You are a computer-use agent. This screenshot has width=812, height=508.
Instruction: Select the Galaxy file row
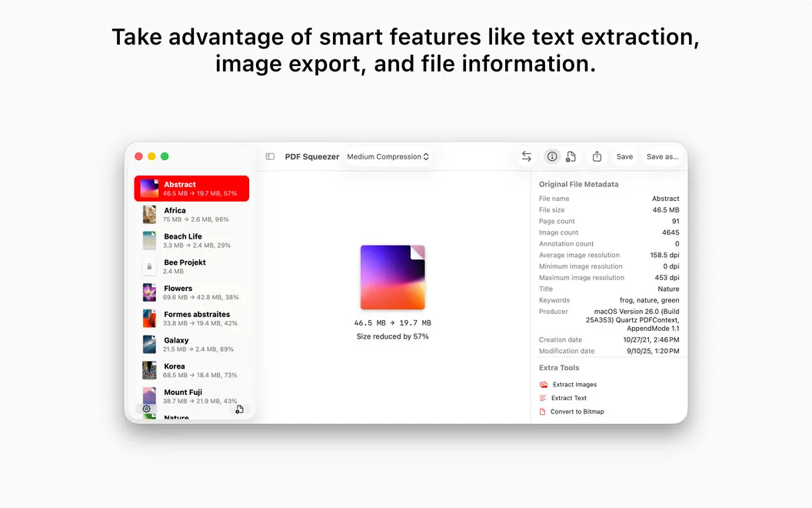[x=191, y=344]
